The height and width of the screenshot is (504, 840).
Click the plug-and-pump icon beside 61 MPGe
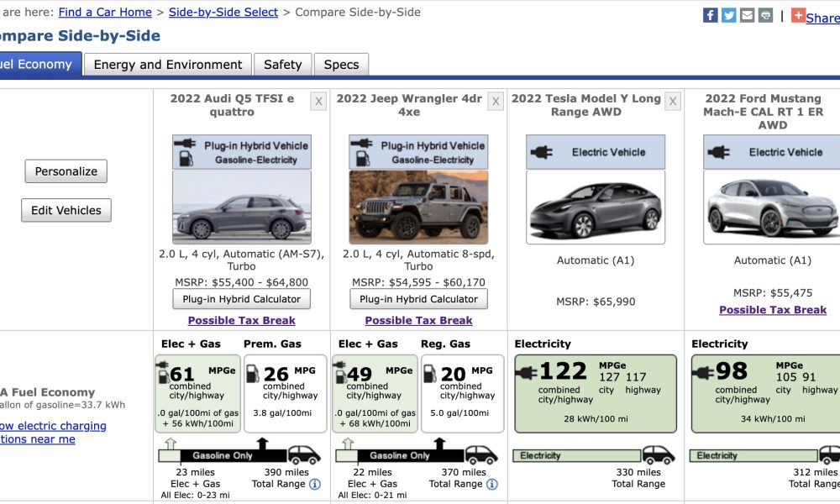[164, 373]
